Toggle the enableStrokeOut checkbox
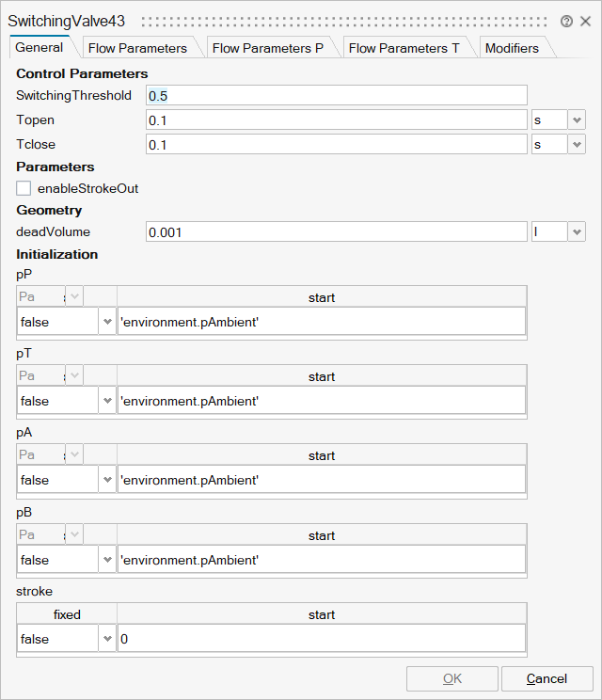This screenshot has width=602, height=700. pyautogui.click(x=24, y=188)
